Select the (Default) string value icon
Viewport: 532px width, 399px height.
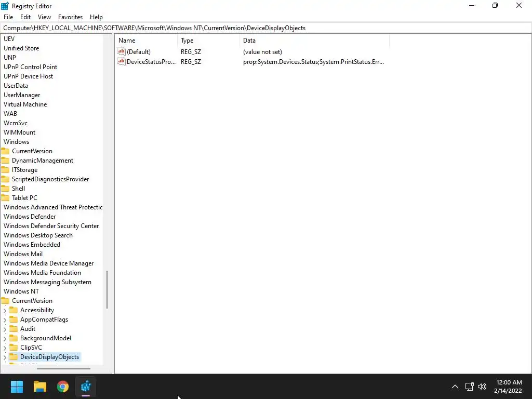coord(122,51)
